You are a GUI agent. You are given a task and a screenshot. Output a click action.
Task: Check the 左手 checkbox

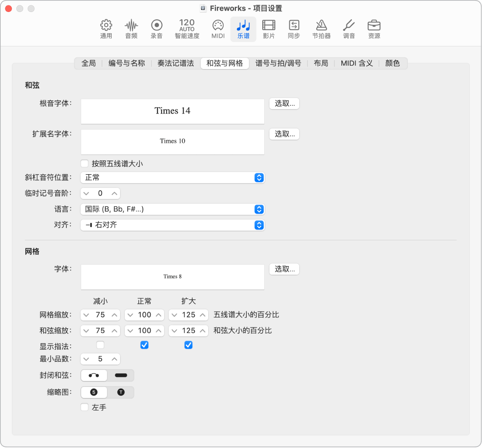[x=84, y=407]
